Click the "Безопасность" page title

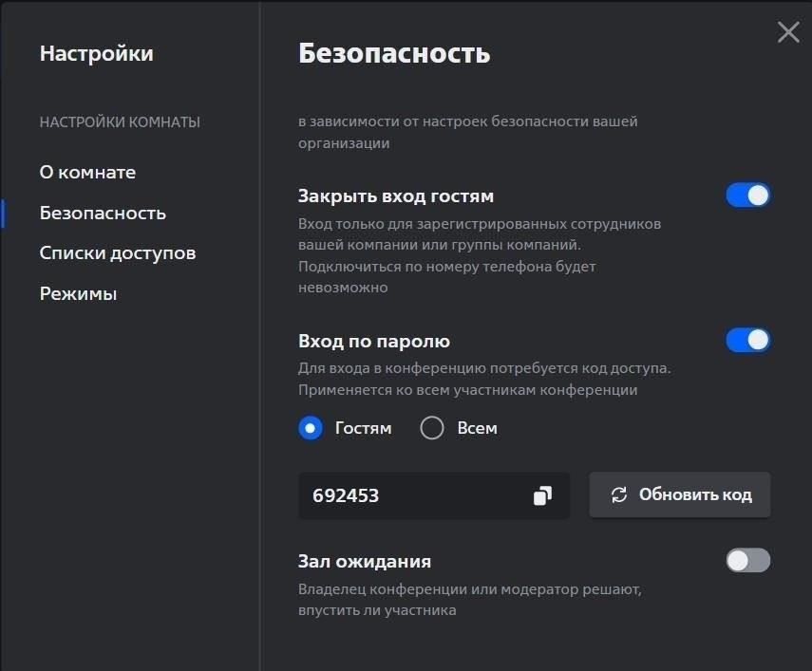(x=394, y=53)
